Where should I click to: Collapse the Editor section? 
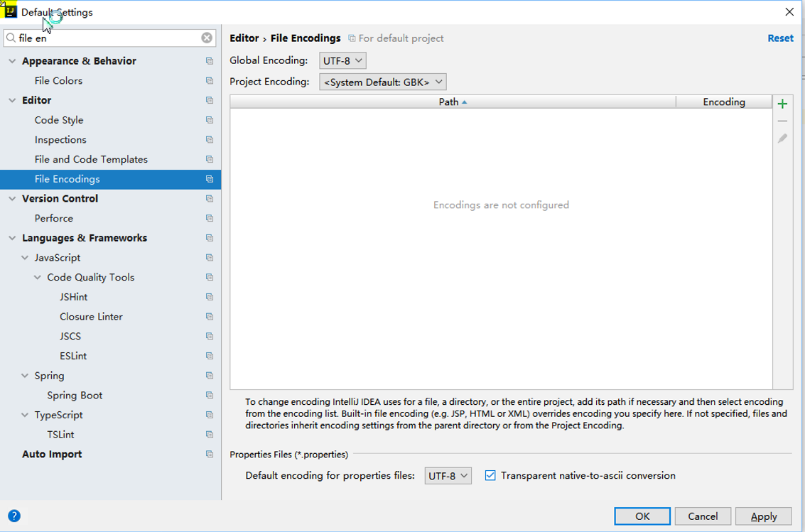(x=12, y=101)
